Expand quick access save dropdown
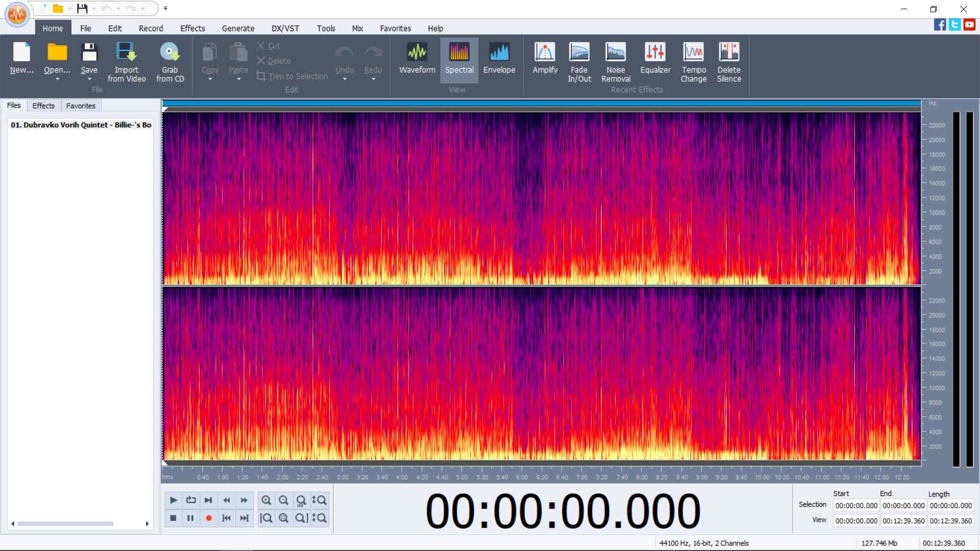Screen dimensions: 980x551 pyautogui.click(x=94, y=9)
